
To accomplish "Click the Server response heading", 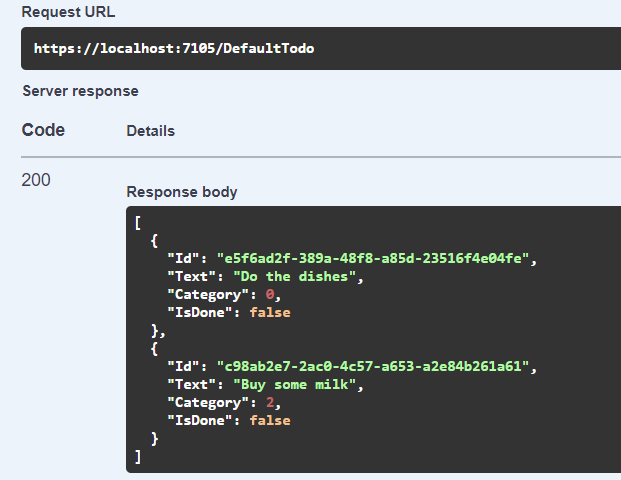I will point(80,91).
